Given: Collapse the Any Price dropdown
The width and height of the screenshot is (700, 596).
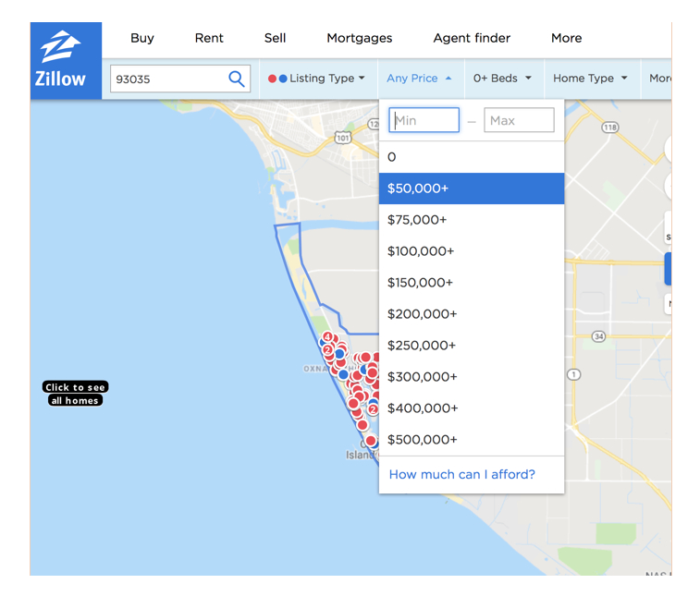Looking at the screenshot, I should tap(419, 79).
